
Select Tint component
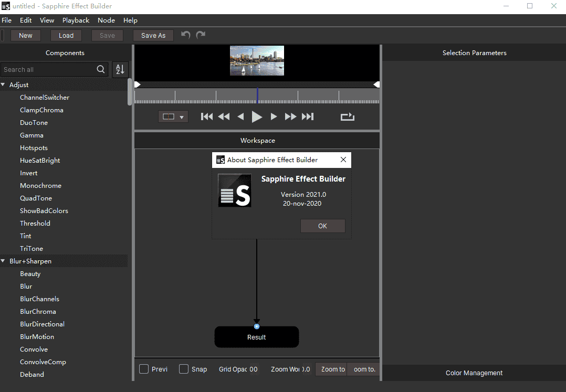click(26, 236)
